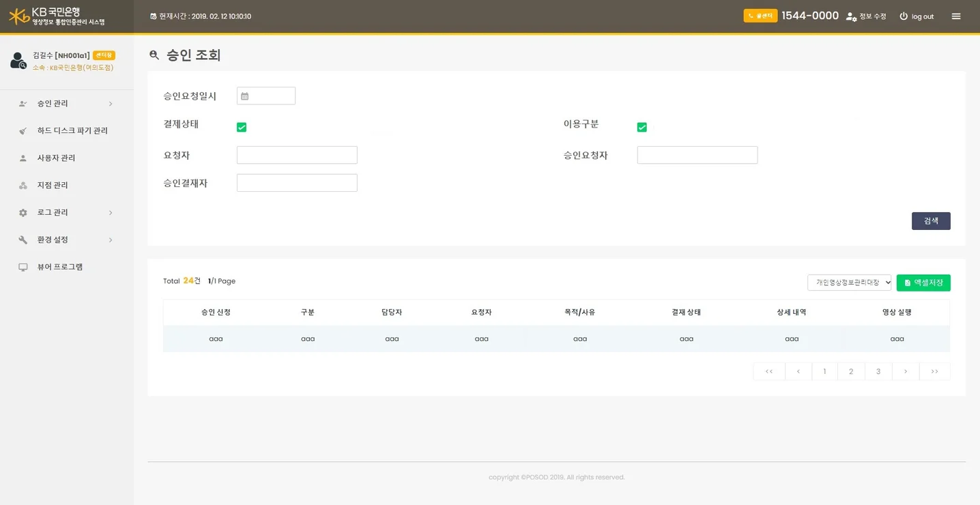The width and height of the screenshot is (980, 505).
Task: Go to page 3
Action: click(x=878, y=371)
